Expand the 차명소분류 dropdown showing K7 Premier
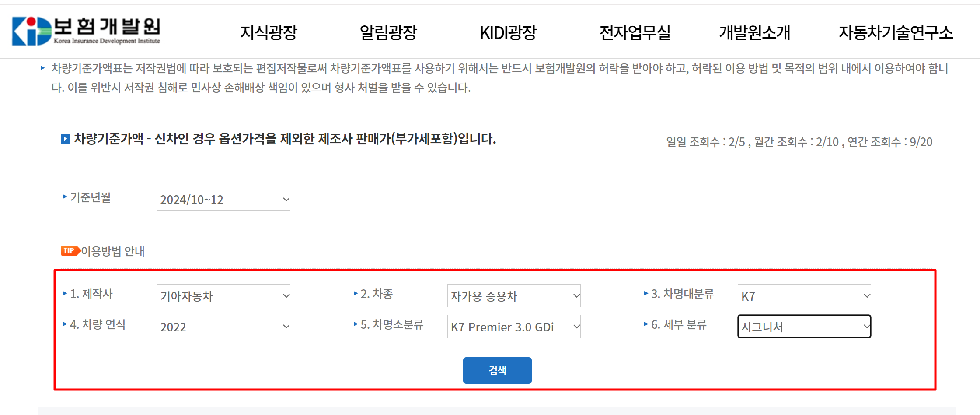Screen dimensions: 980x415 (513, 326)
